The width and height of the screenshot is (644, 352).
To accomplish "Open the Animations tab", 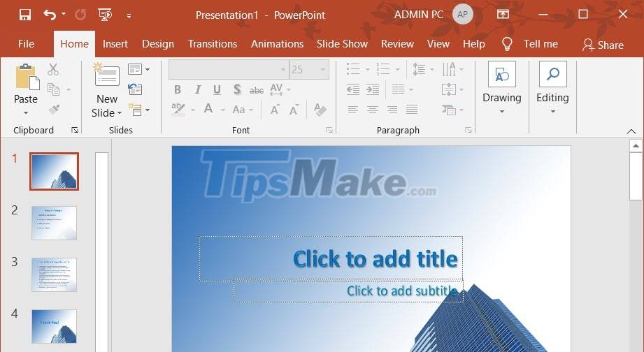I will pos(277,44).
